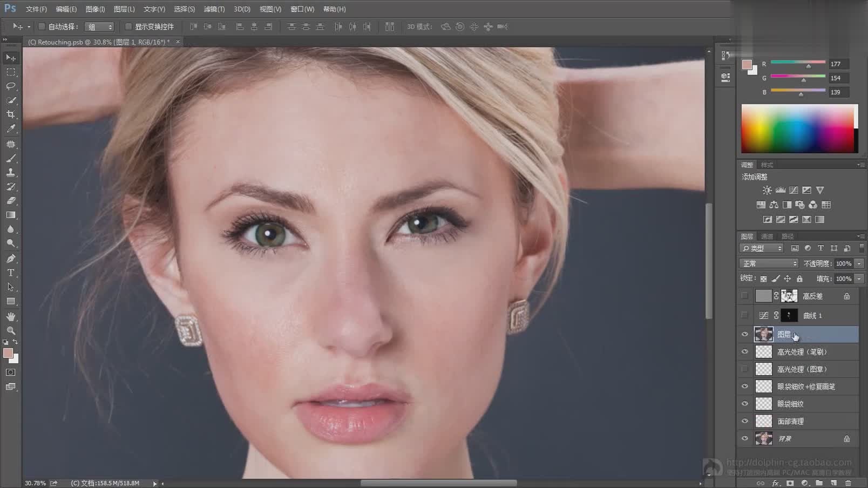Open the Adjustments panel flyout menu
Viewport: 868px width, 488px height.
coord(860,165)
